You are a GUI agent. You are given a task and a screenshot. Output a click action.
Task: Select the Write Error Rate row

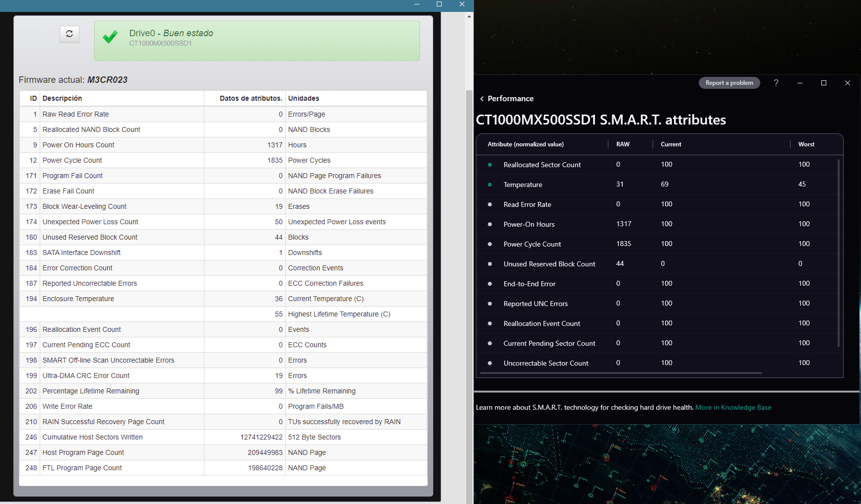pyautogui.click(x=223, y=406)
